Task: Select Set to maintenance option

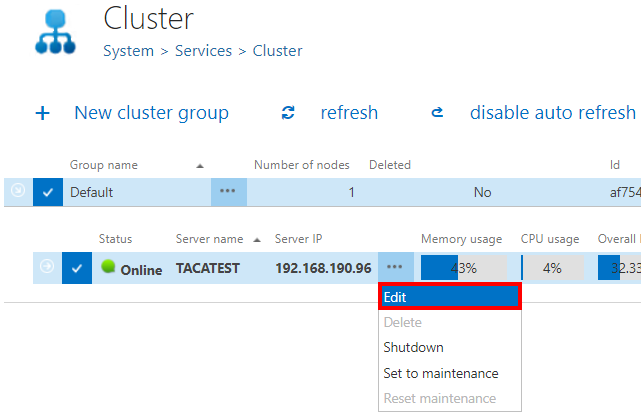Action: [440, 373]
